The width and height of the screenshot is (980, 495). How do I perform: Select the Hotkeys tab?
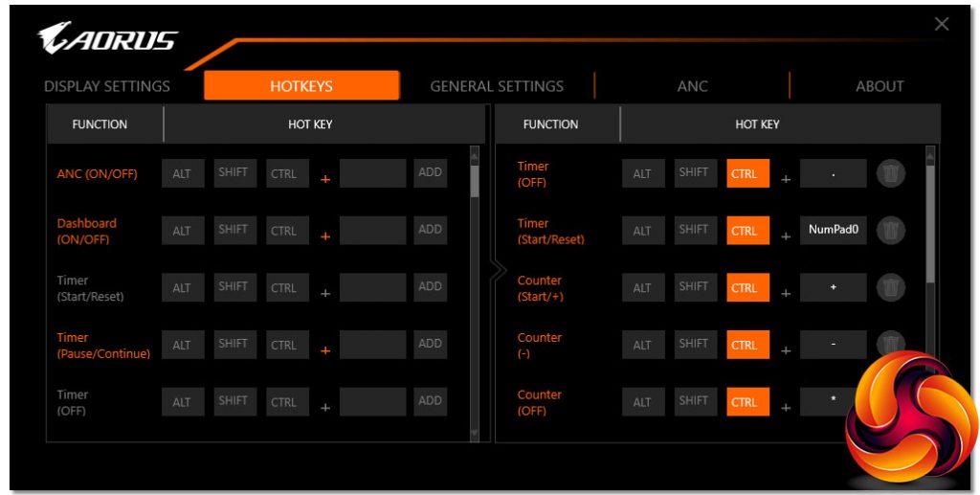(301, 85)
